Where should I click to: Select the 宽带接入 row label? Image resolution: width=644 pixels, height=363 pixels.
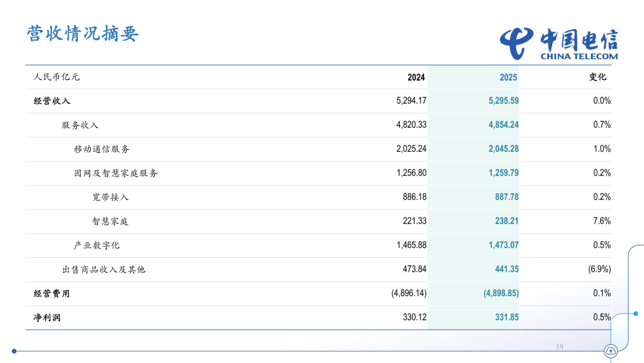(110, 197)
